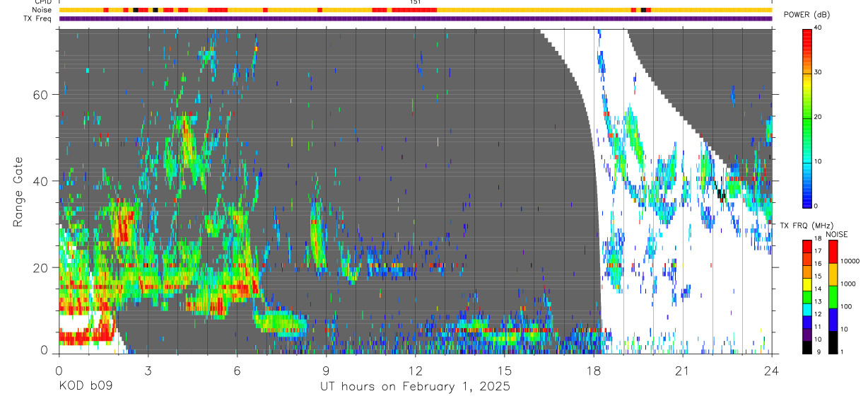The height and width of the screenshot is (401, 868).
Task: Click the UT hours on February 1, 2025 caption
Action: pos(416,388)
